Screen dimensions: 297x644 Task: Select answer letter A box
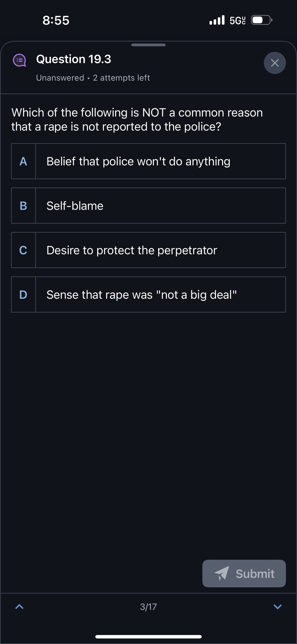pos(23,161)
